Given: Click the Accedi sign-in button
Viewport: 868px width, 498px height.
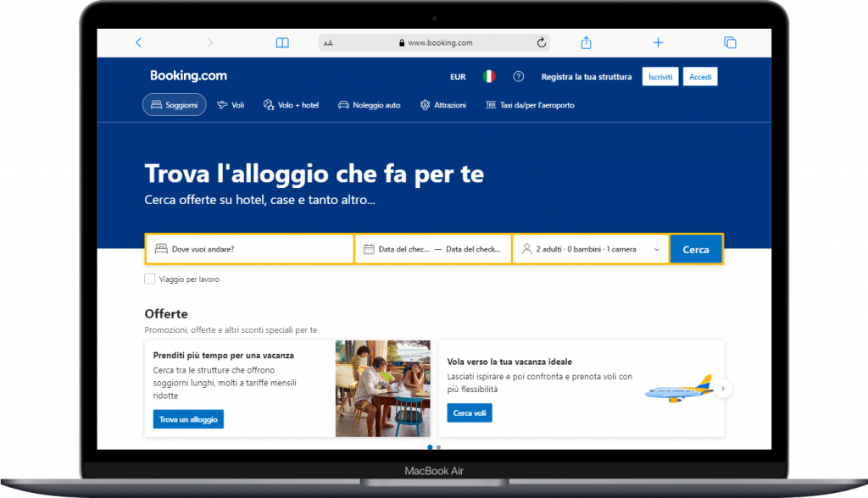Looking at the screenshot, I should pos(700,77).
